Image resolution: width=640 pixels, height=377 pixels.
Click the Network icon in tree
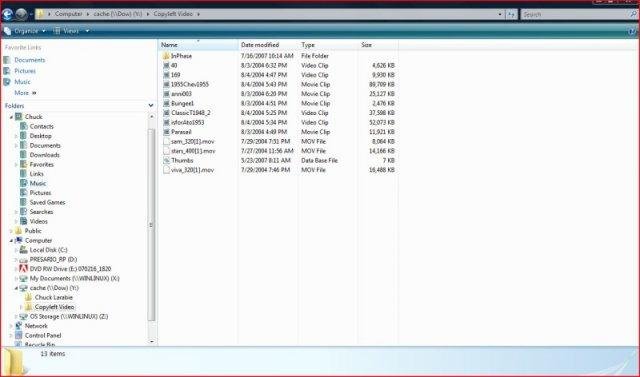coord(19,326)
